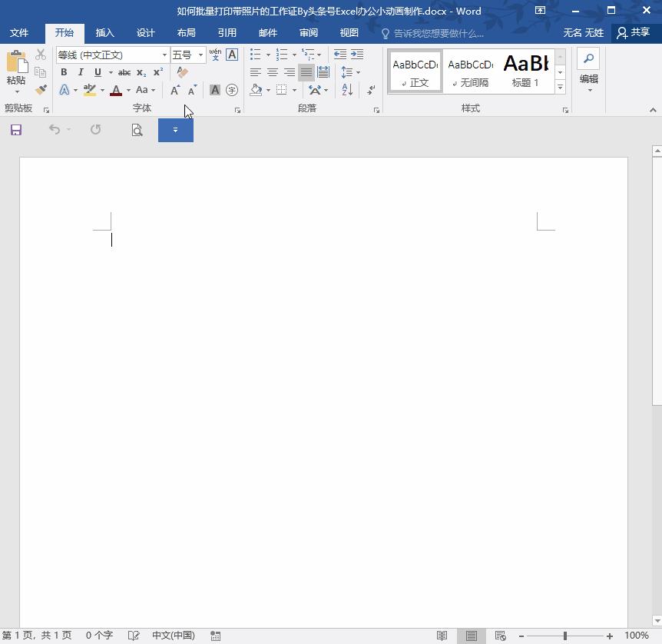662x644 pixels.
Task: Open the font name dropdown
Action: point(164,55)
